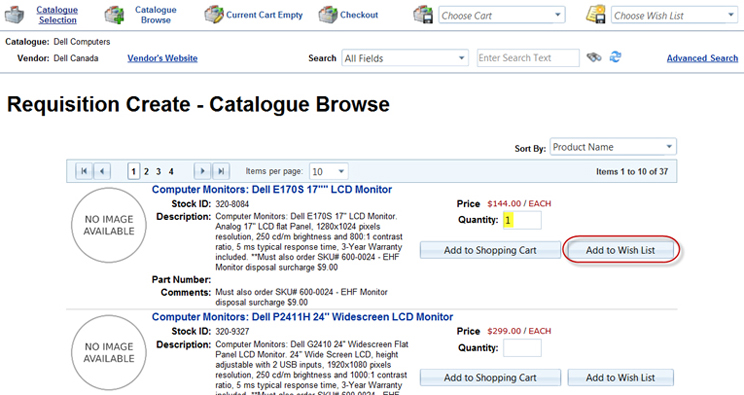
Task: Go to page 3 of results
Action: coord(158,171)
